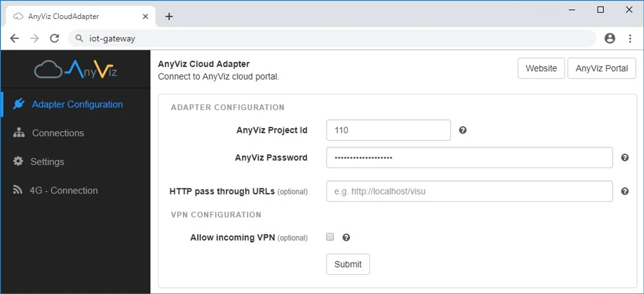The height and width of the screenshot is (294, 644).
Task: Click the network icon beside Connections
Action: (19, 133)
